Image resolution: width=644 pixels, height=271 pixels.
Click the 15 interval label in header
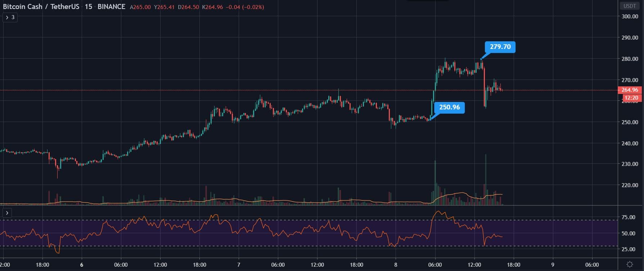[x=88, y=7]
